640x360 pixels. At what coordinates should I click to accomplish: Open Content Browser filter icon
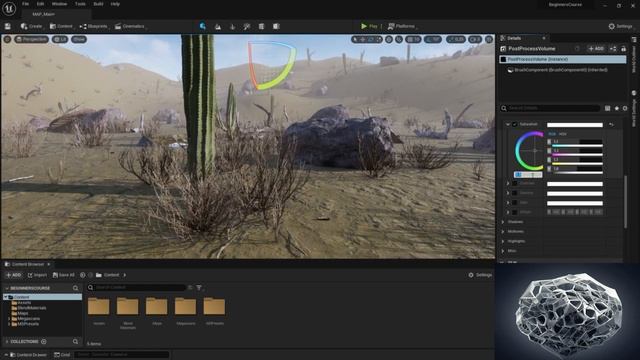point(199,288)
